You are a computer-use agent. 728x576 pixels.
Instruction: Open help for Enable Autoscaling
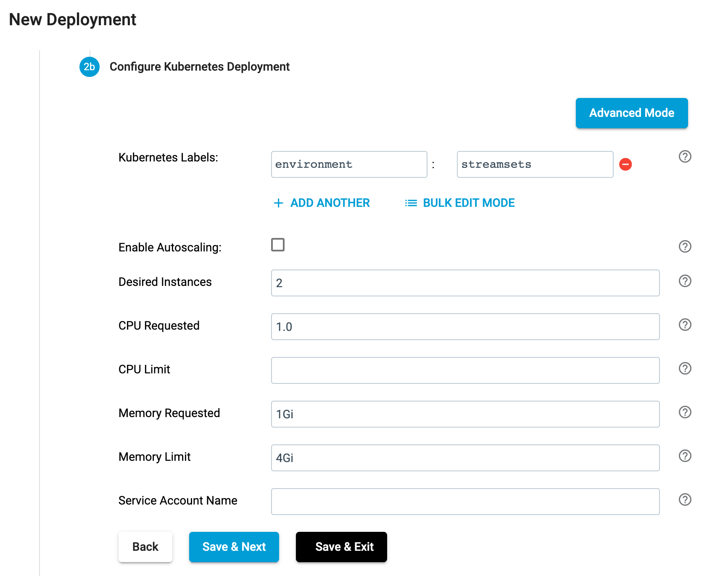(685, 246)
